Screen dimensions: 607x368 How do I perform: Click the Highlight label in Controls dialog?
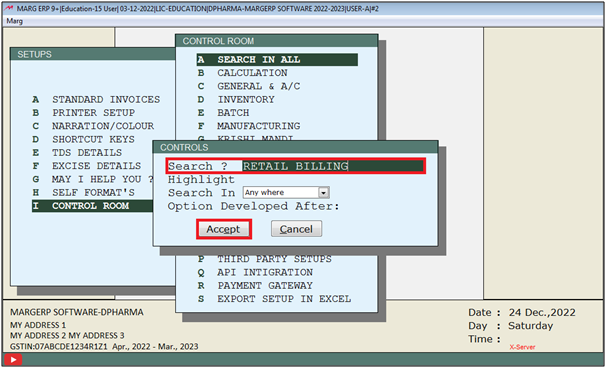click(x=201, y=180)
